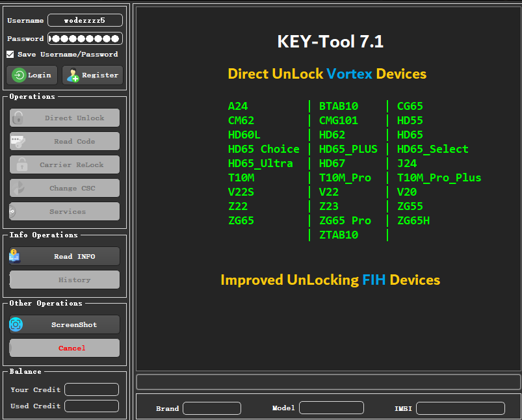Click the blue camera ScreenShot icon

tap(16, 324)
